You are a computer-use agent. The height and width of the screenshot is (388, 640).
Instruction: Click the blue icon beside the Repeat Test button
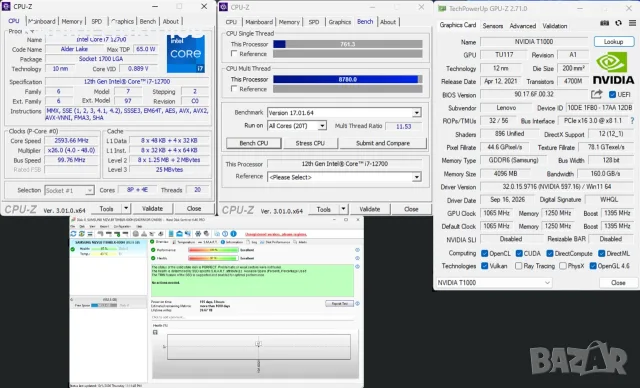[357, 304]
